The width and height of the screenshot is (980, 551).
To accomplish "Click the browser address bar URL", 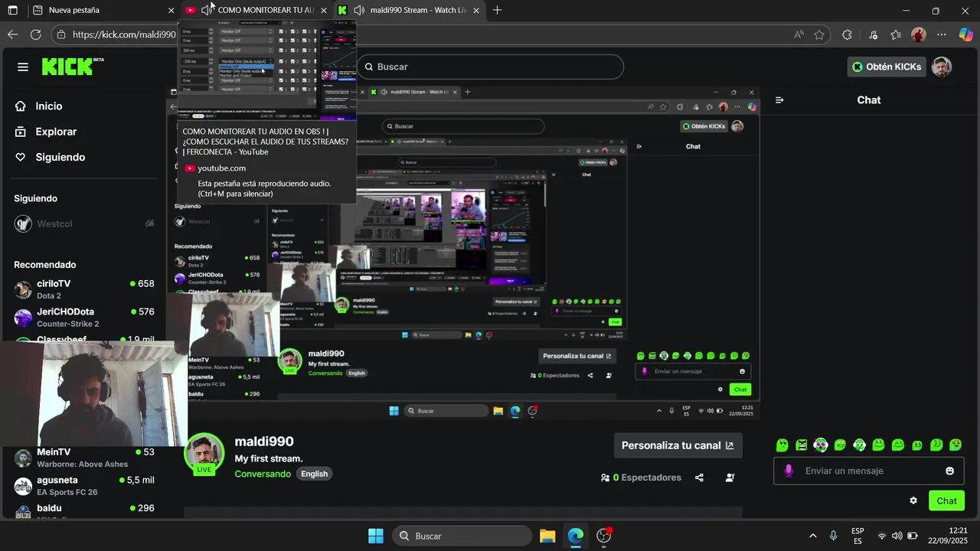I will (x=124, y=34).
